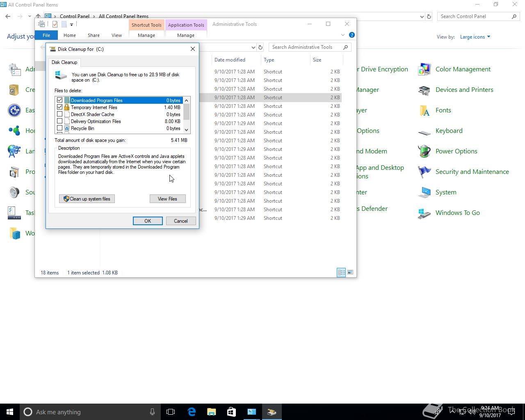
Task: Confirm Disk Cleanup with OK
Action: click(148, 221)
